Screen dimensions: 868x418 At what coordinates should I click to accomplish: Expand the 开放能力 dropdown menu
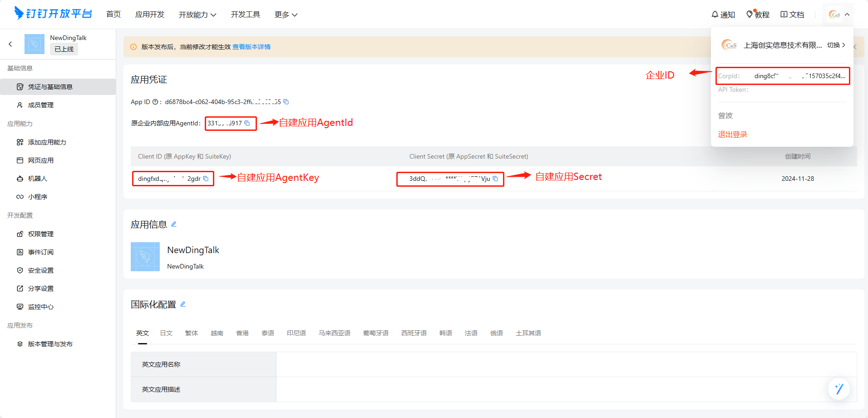197,15
